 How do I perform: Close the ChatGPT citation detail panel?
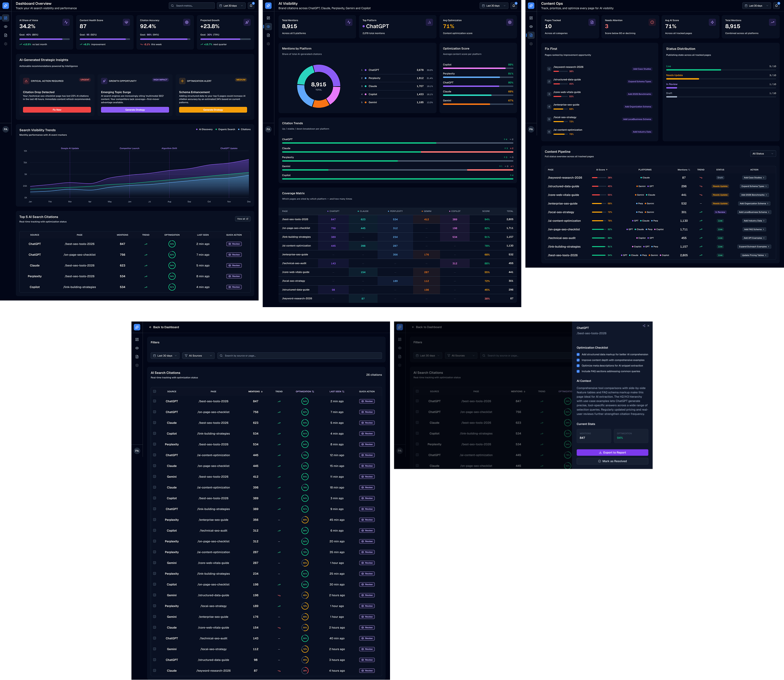(x=648, y=326)
